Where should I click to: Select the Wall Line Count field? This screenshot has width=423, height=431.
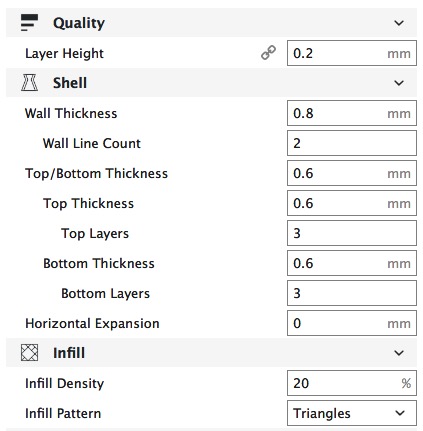[x=352, y=143]
